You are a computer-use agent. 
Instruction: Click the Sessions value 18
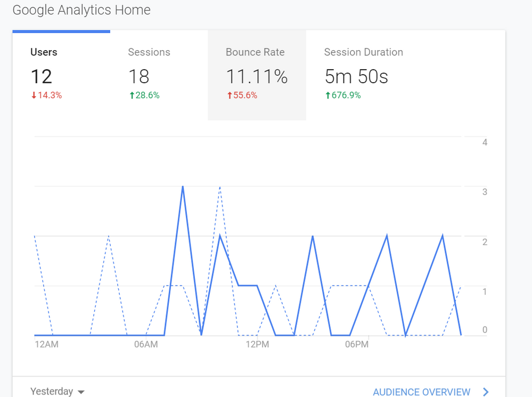[x=139, y=76]
